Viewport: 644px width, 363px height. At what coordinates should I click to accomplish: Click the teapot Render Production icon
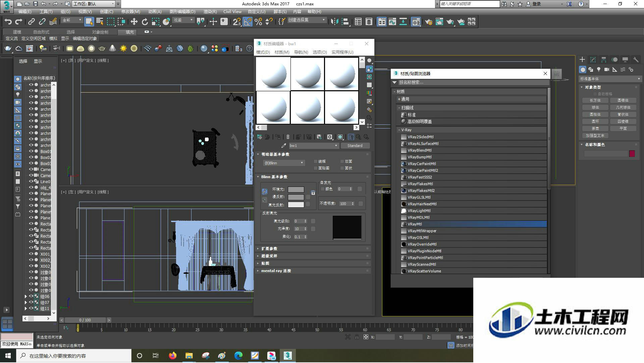[x=450, y=22]
